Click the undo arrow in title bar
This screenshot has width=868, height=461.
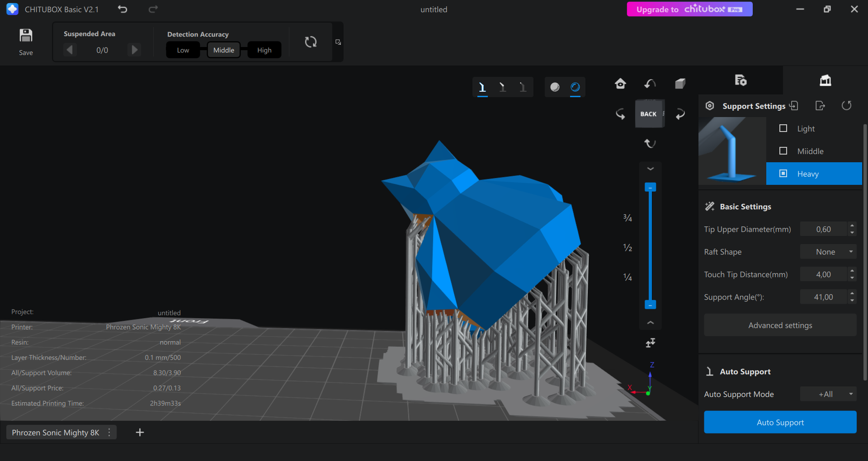pyautogui.click(x=123, y=9)
